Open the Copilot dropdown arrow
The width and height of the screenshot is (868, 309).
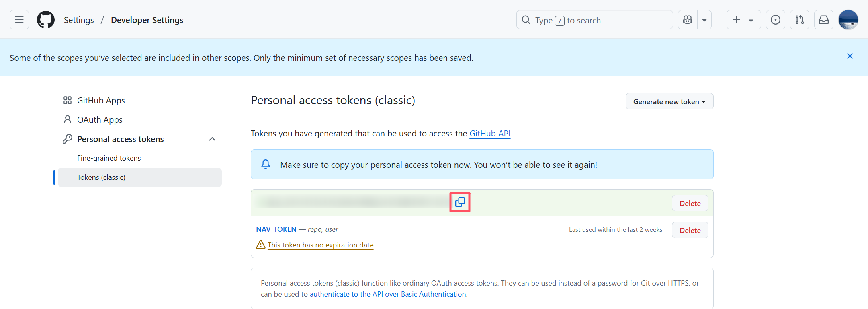(x=704, y=20)
